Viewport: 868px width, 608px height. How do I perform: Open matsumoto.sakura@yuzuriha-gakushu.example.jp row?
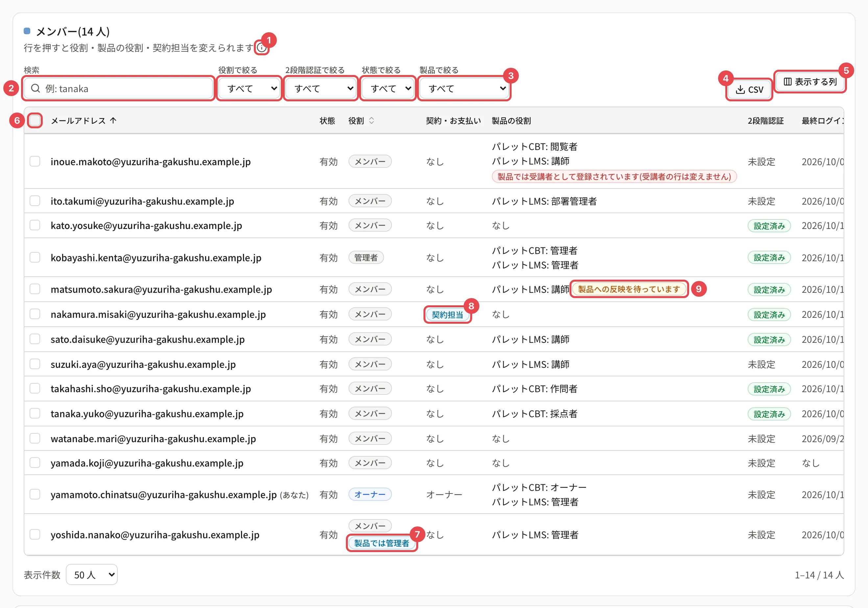pyautogui.click(x=434, y=290)
